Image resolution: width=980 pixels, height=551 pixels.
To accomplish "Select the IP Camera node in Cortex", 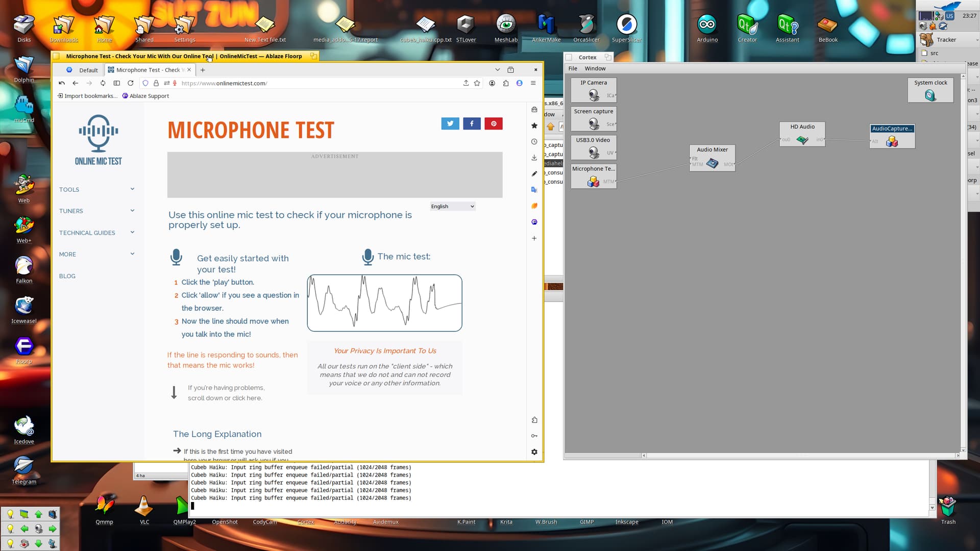I will coord(594,90).
